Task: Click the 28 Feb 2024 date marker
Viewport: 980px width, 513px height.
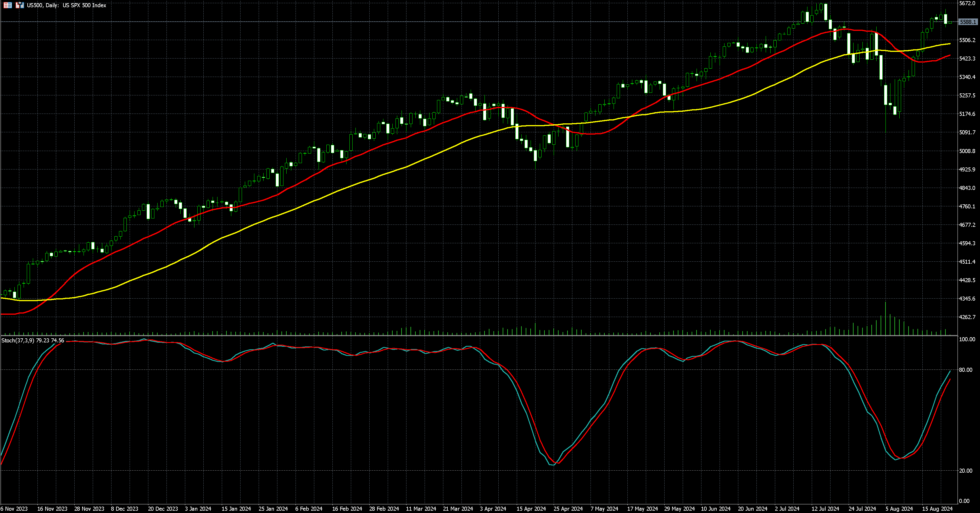Action: (384, 509)
